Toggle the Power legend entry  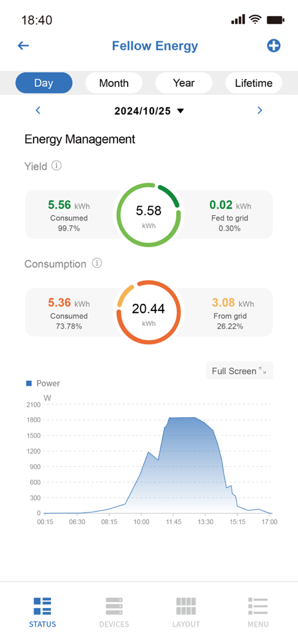pyautogui.click(x=43, y=383)
